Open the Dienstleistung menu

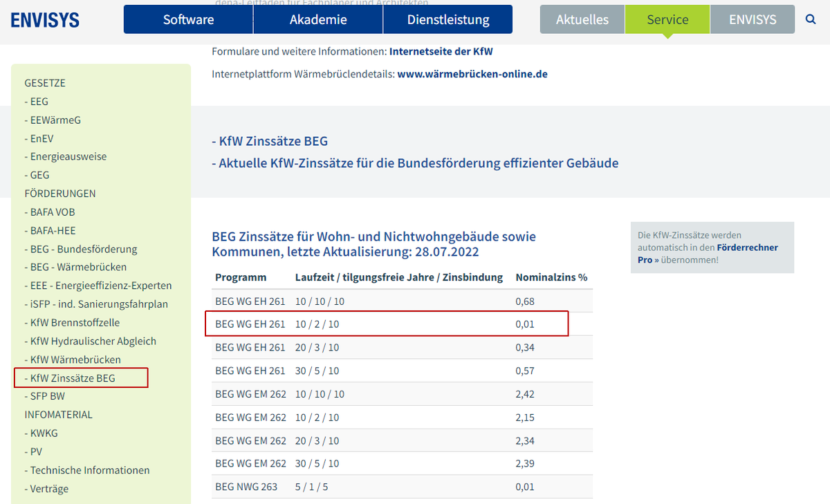pyautogui.click(x=448, y=19)
